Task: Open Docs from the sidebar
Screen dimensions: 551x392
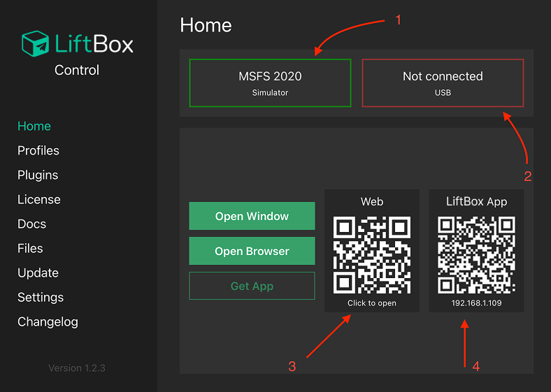Action: click(31, 224)
